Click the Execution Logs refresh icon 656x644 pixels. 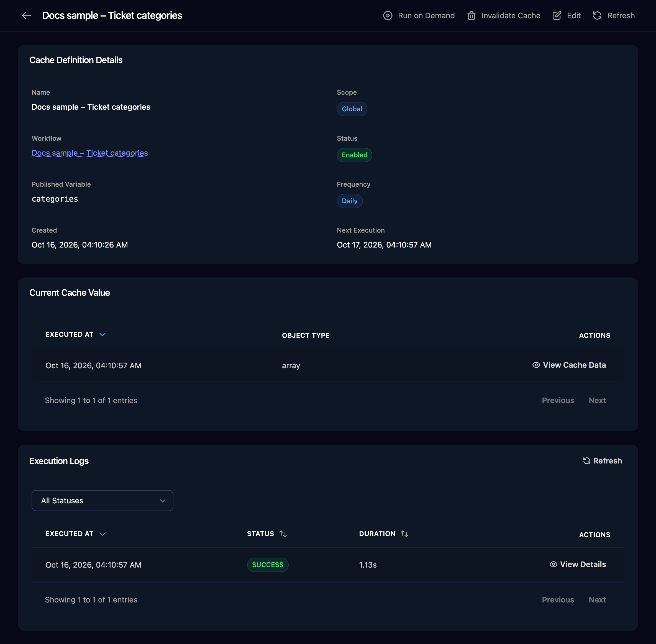click(x=586, y=461)
